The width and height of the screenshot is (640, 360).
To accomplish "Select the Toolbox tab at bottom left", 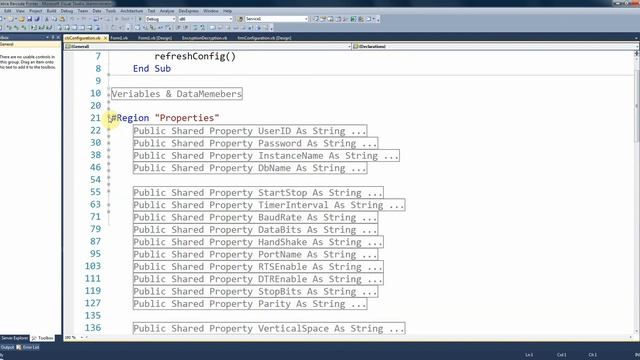I will tap(43, 338).
